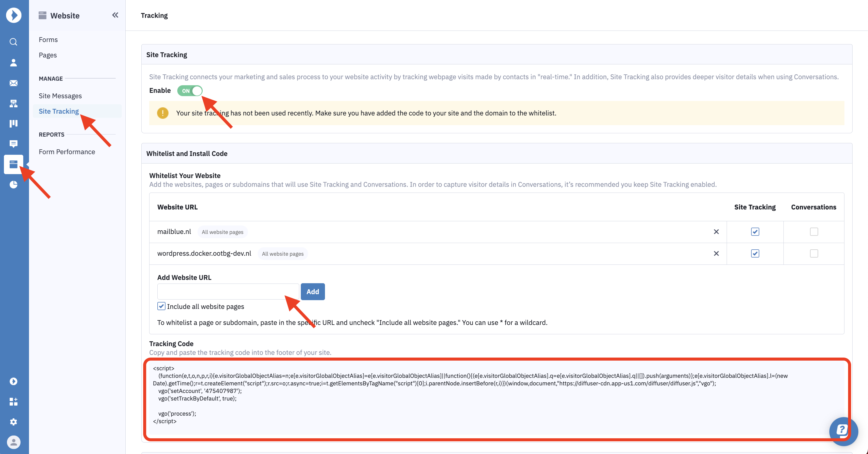Toggle Site Tracking checkbox for mailblue.nl
Image resolution: width=868 pixels, height=454 pixels.
tap(755, 232)
